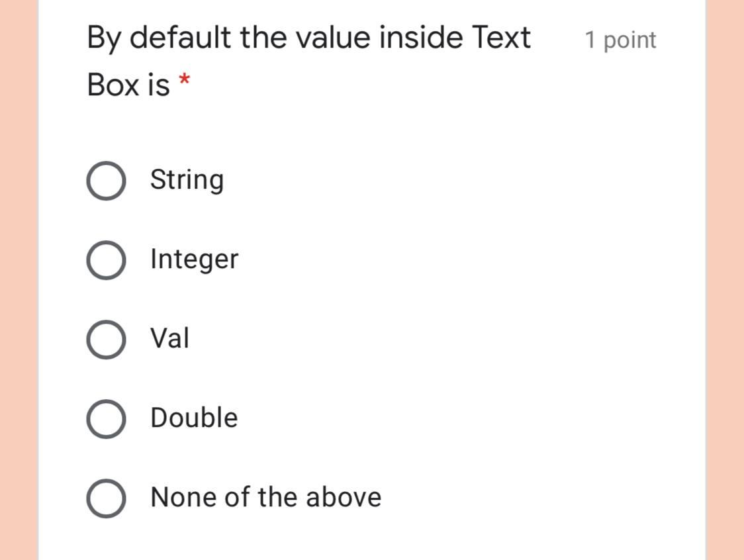Select the None of the above radio
Screen dimensions: 744x560
click(107, 498)
